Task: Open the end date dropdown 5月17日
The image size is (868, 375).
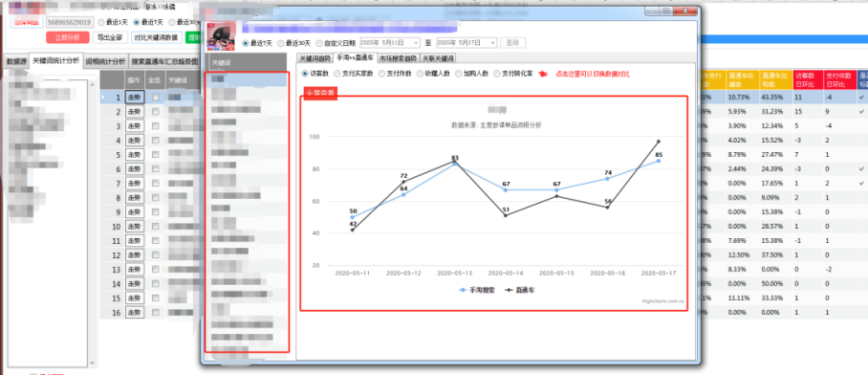Action: tap(467, 43)
